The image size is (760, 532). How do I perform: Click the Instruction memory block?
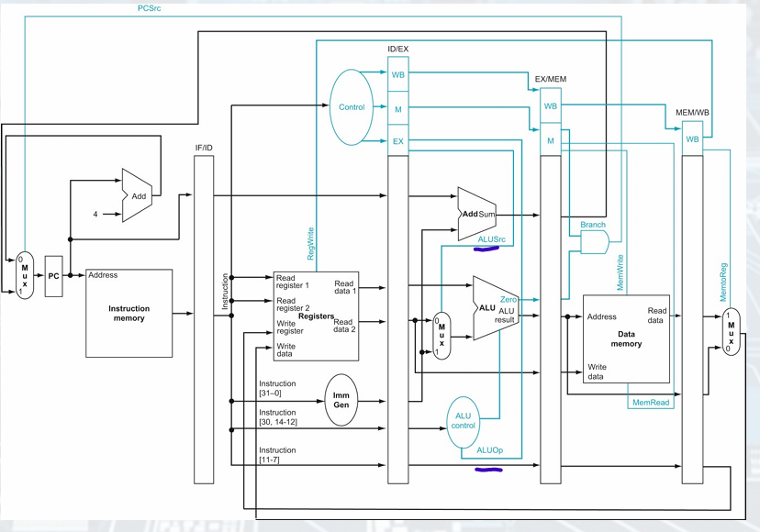pyautogui.click(x=129, y=314)
